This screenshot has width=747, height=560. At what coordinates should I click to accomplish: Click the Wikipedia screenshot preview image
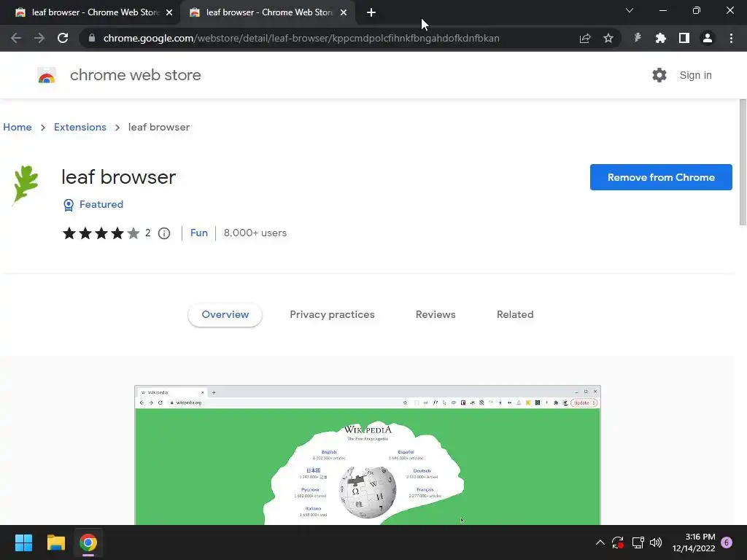coord(368,455)
